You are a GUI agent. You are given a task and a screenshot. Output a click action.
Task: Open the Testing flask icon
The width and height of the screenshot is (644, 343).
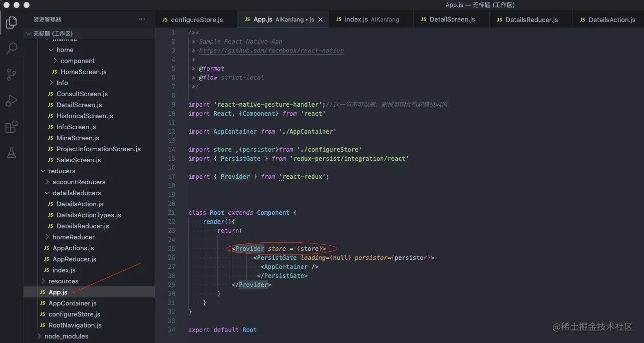pos(11,153)
